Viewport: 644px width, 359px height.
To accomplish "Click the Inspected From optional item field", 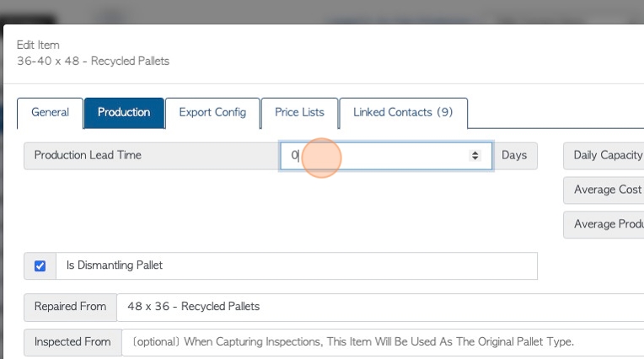I will 383,342.
